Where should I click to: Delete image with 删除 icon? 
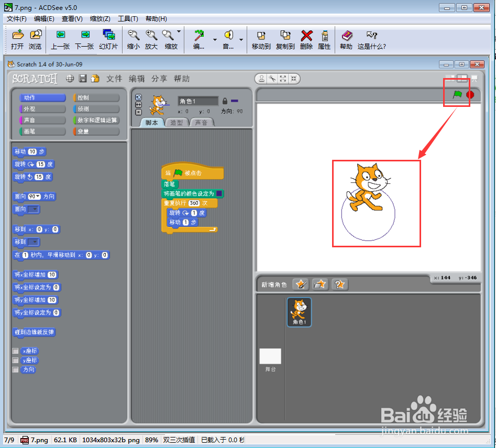pos(306,39)
